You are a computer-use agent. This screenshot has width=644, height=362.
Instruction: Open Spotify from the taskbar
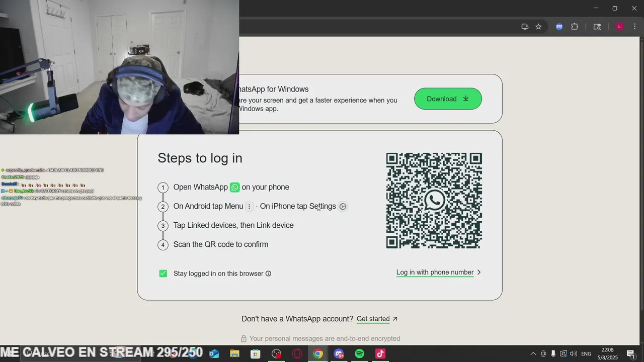click(x=359, y=354)
